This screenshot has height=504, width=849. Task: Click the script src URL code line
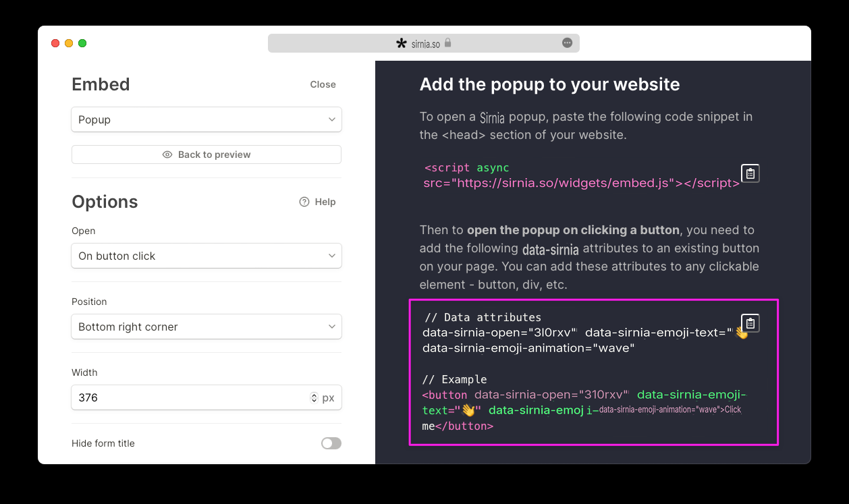click(x=582, y=183)
